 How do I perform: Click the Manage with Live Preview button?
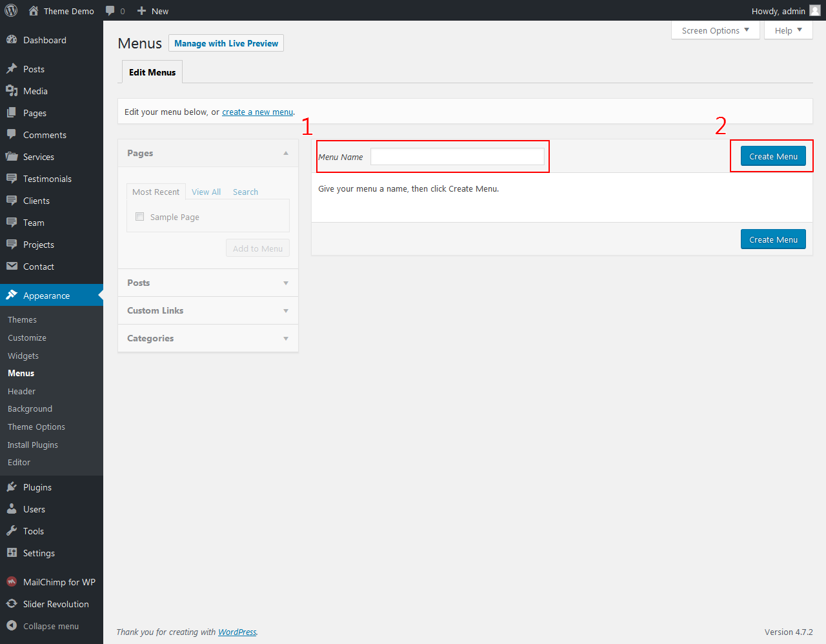click(226, 43)
